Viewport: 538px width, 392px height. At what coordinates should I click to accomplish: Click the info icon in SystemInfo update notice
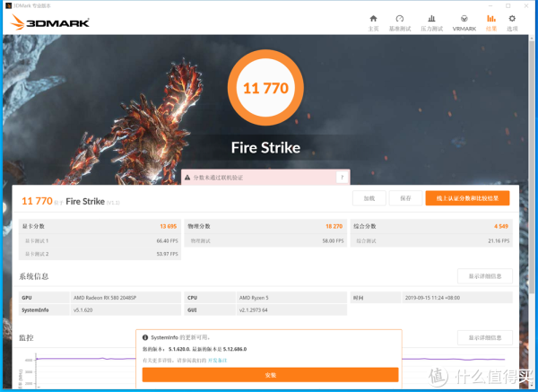point(145,337)
